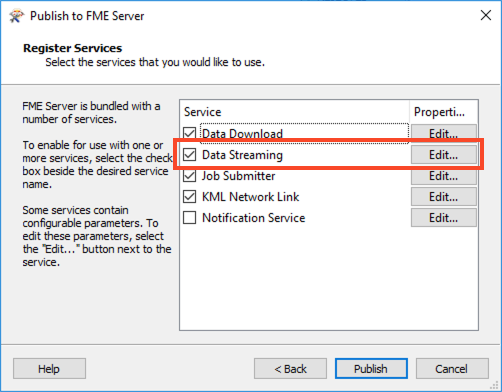Viewport: 502px width, 392px height.
Task: Click the FME Workbench title bar icon
Action: coord(17,16)
